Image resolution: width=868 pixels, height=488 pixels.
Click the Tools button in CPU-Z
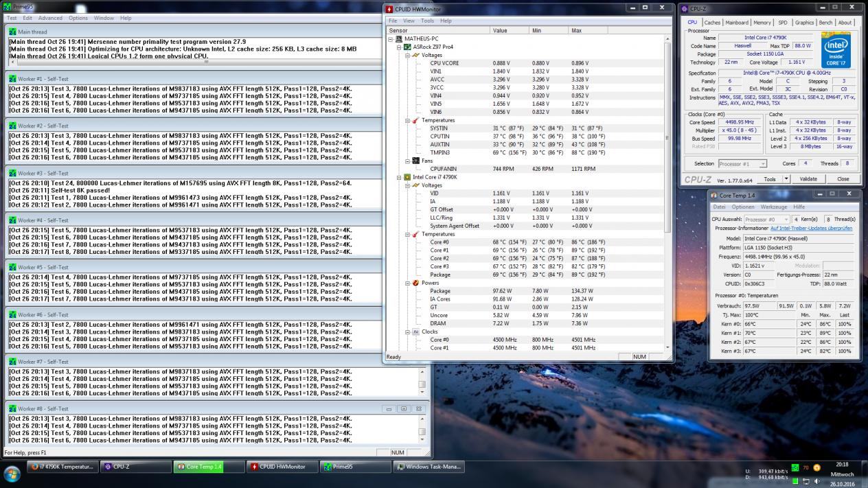[x=770, y=179]
